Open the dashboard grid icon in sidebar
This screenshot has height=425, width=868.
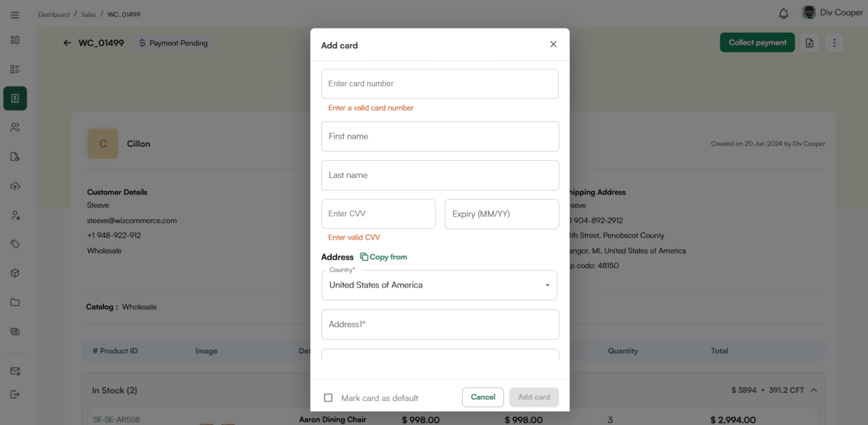tap(15, 40)
